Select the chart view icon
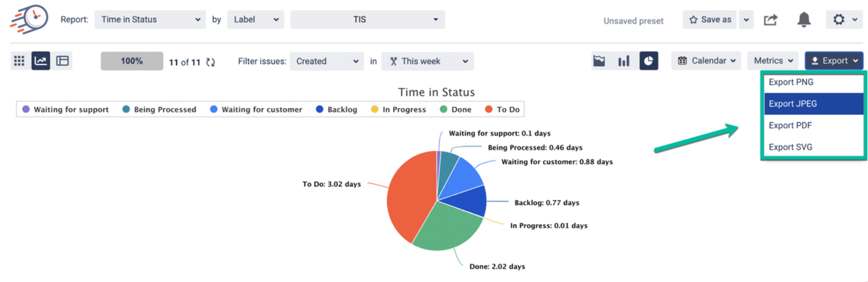Viewport: 868px width, 282px height. click(x=41, y=61)
